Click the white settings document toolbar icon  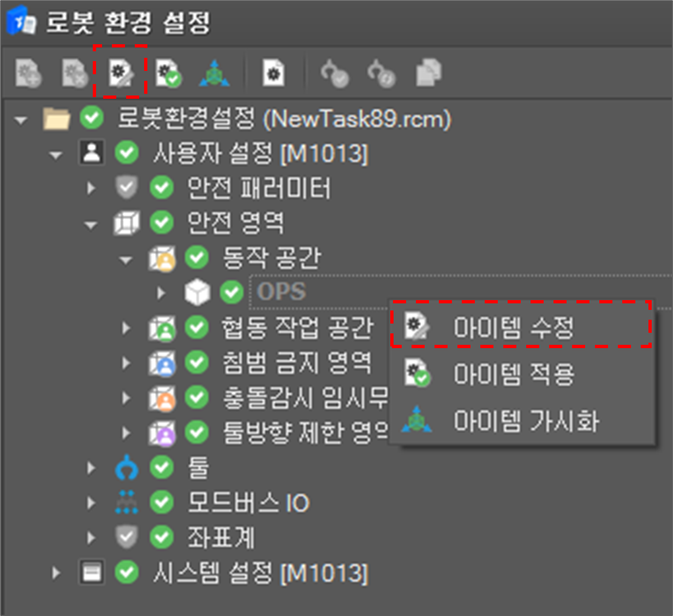[x=273, y=73]
